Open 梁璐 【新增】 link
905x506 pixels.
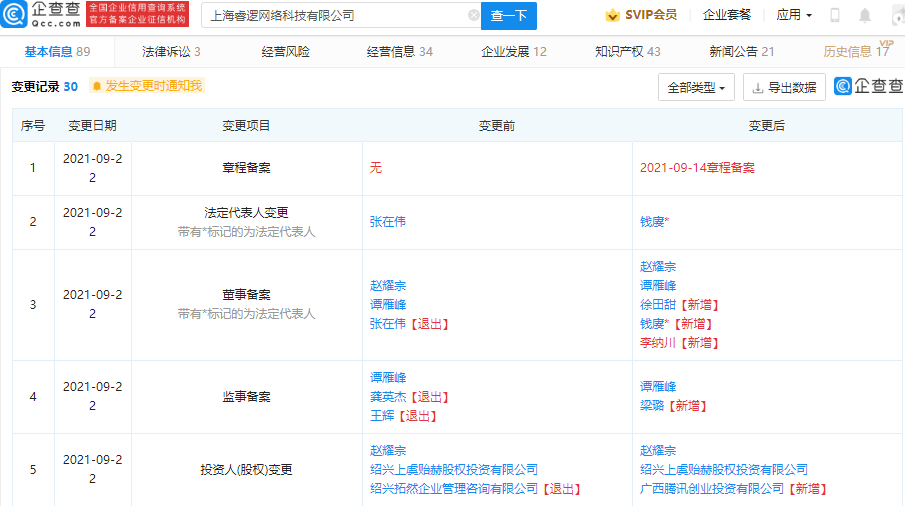point(674,406)
